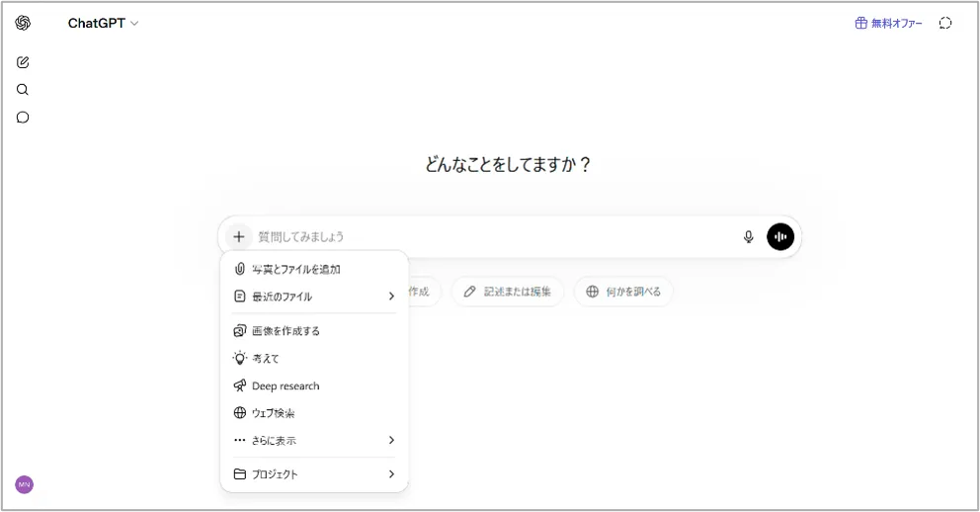Click the 質問してみましょう input field
This screenshot has width=980, height=512.
(x=494, y=237)
